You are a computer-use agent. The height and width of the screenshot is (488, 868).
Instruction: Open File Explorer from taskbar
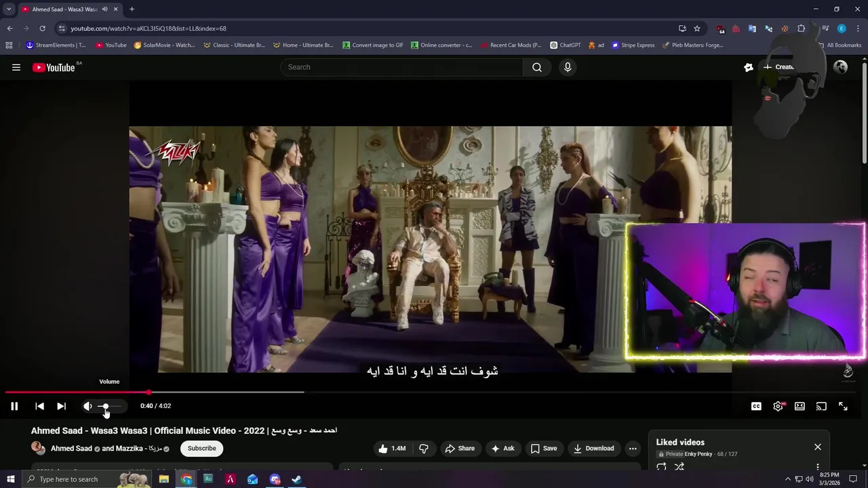click(163, 479)
